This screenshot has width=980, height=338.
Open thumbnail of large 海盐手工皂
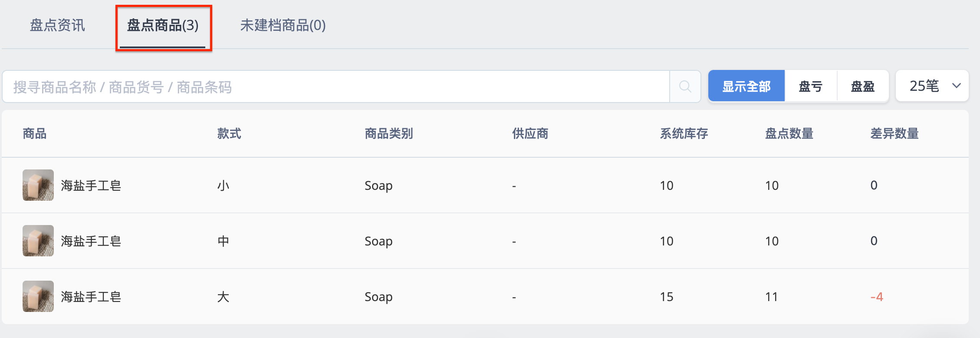tap(38, 296)
